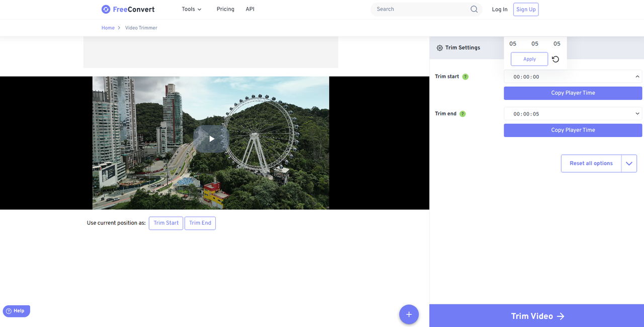Copy Player Time for Trim end
The image size is (644, 327).
tap(573, 130)
